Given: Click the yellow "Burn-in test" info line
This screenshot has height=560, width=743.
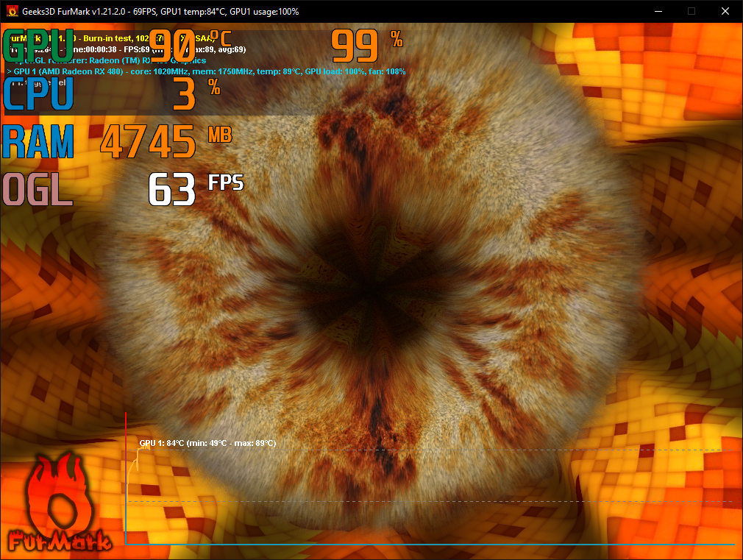Looking at the screenshot, I should coord(112,38).
